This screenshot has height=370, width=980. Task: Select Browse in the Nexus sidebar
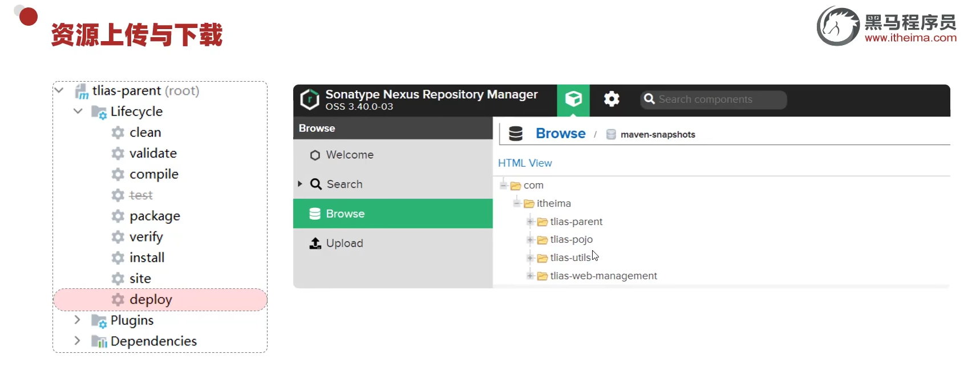(393, 214)
